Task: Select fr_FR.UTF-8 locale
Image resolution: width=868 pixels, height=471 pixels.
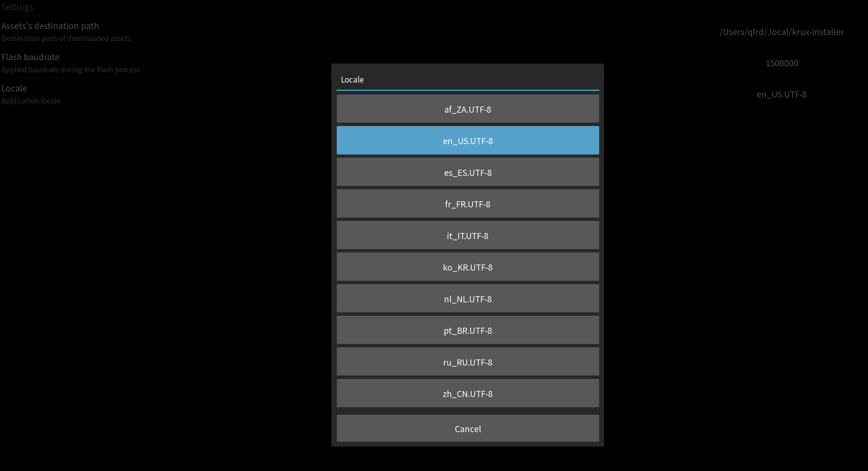Action: point(468,204)
